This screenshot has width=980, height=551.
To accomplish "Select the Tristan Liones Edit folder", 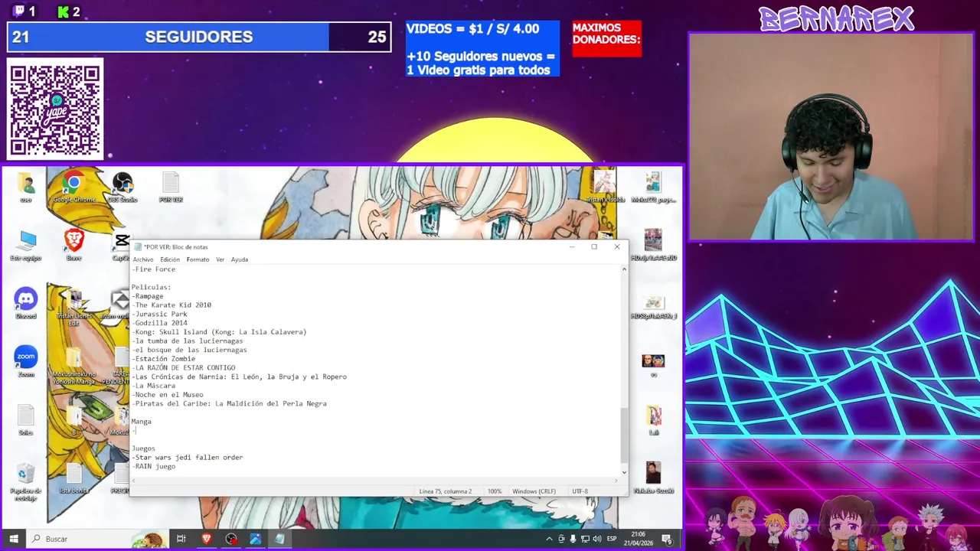I will (73, 308).
